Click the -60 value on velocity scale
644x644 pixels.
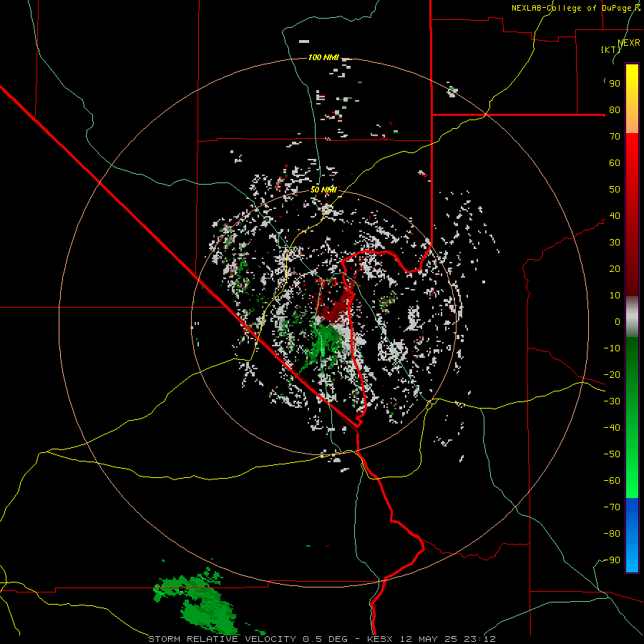612,481
